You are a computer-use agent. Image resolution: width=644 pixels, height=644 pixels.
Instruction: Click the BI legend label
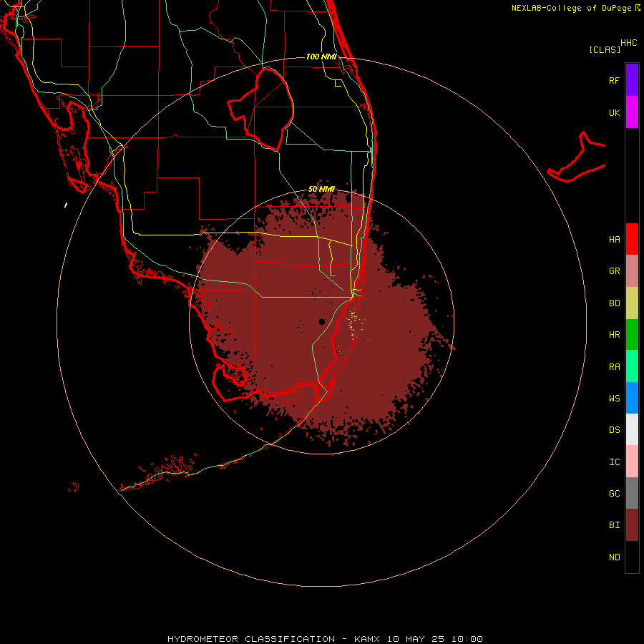(x=614, y=525)
